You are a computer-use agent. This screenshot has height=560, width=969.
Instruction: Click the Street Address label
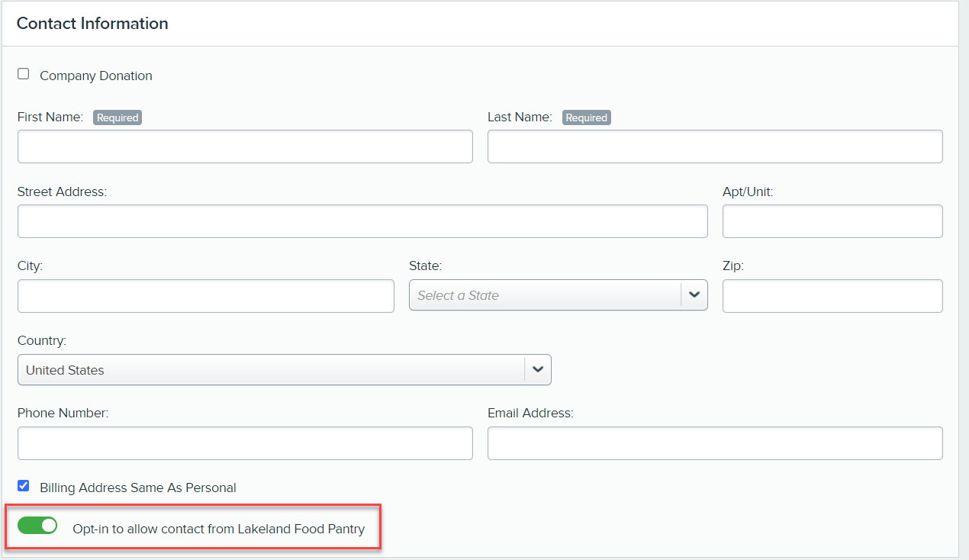[x=62, y=191]
